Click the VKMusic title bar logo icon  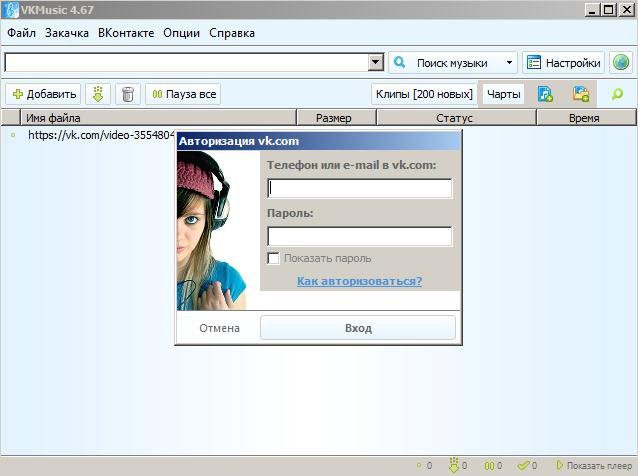tap(11, 9)
